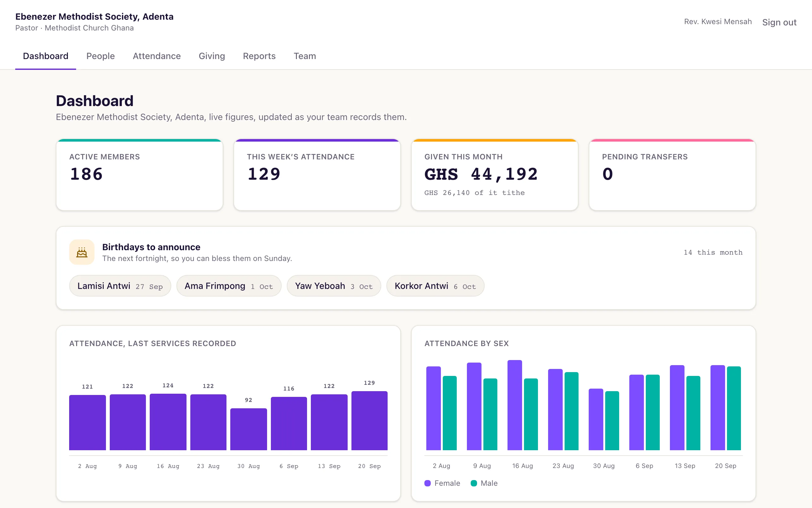
Task: Click the female bar for 16 Aug
Action: (x=515, y=405)
